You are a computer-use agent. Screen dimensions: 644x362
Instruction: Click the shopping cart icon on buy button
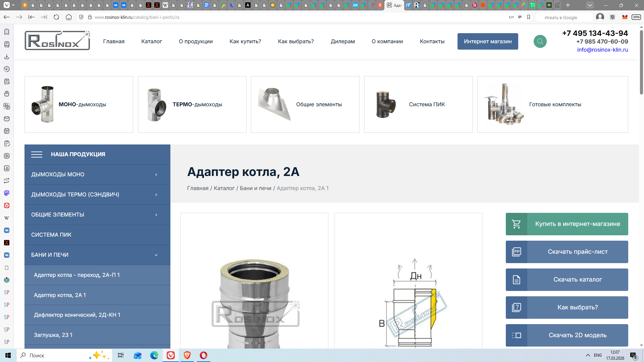click(516, 224)
